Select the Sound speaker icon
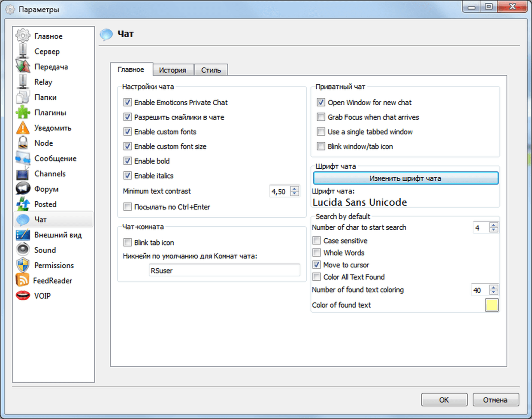The image size is (532, 419). tap(23, 250)
